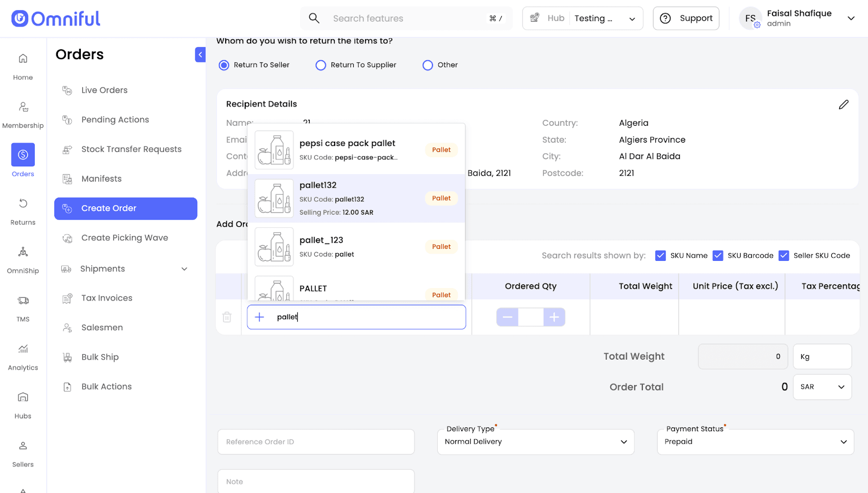Delete order row with trash icon
The width and height of the screenshot is (868, 493).
[x=227, y=317]
